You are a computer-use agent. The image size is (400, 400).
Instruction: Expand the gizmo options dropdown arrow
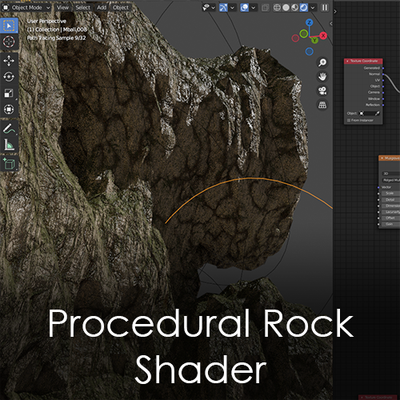click(232, 7)
